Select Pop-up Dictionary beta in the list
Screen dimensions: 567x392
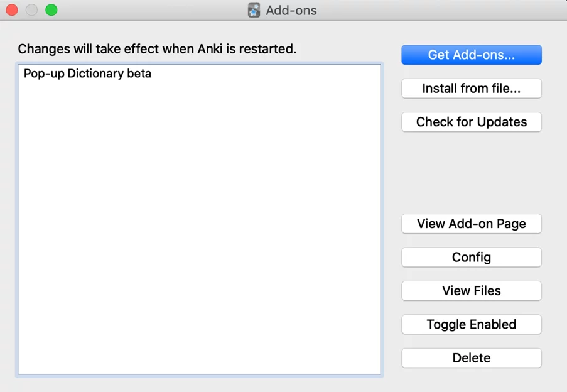[199, 73]
